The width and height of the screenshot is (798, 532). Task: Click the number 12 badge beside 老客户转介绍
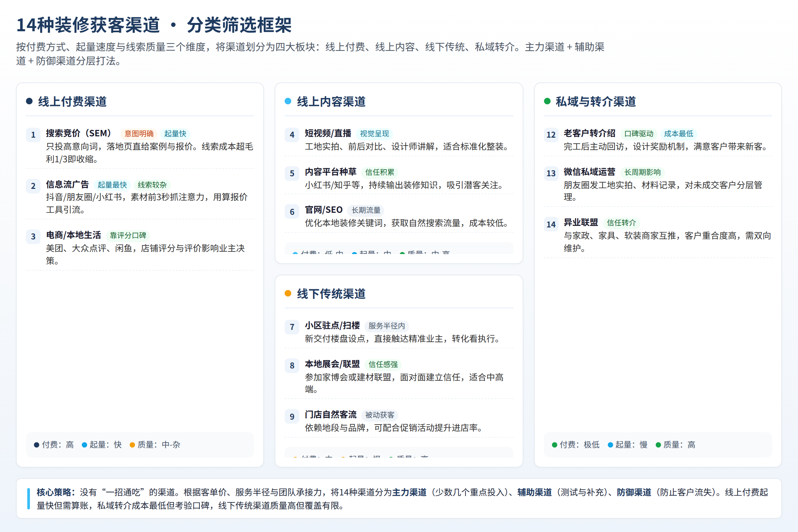click(x=551, y=135)
